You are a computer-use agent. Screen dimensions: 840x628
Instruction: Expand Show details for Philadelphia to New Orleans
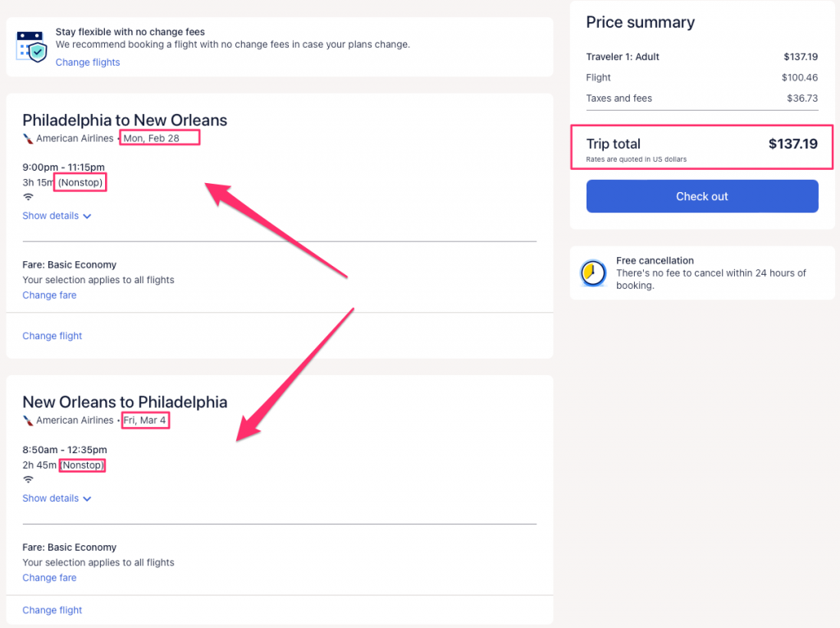coord(57,216)
